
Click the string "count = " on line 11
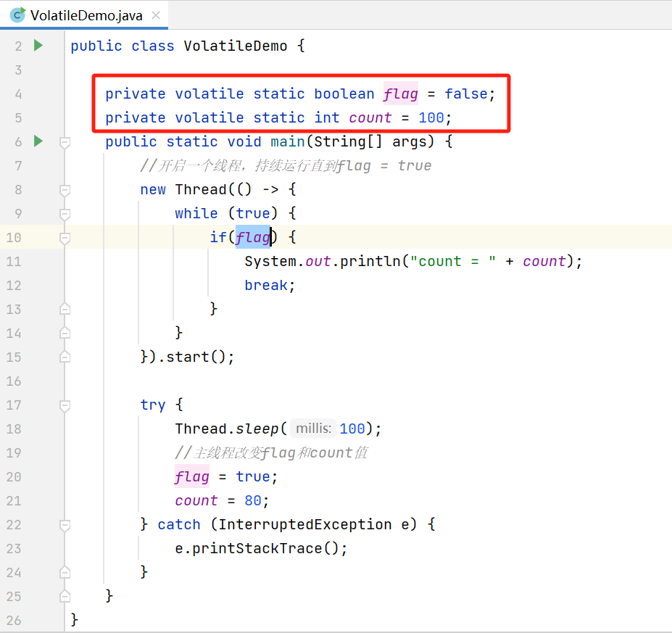[453, 261]
